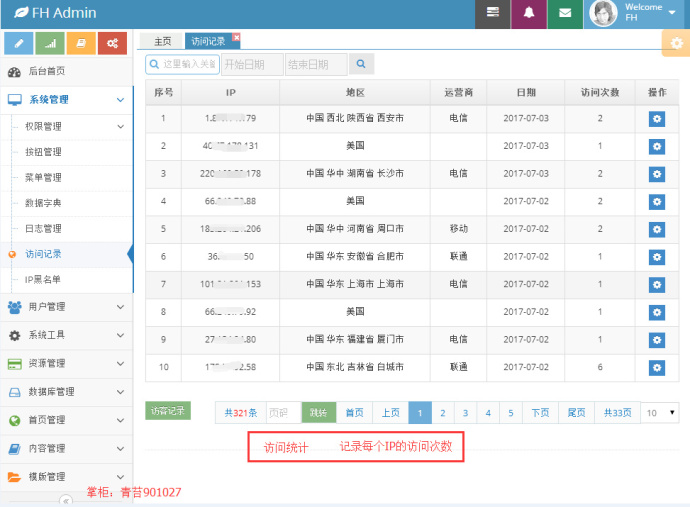Select the 访问记录 tab
Screen dimensions: 690x507
click(208, 41)
